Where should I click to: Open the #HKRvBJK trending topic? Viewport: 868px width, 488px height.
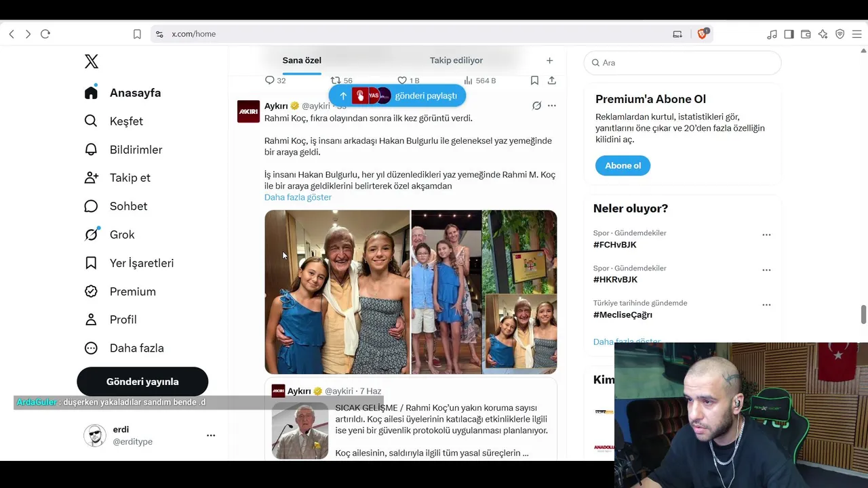[x=616, y=279]
